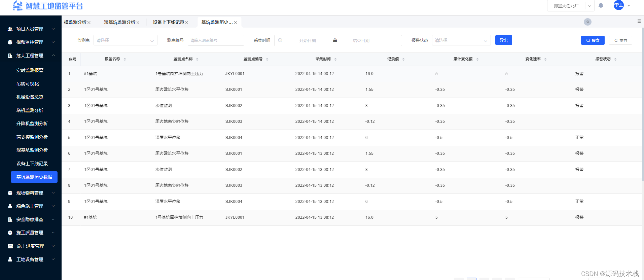Image resolution: width=644 pixels, height=280 pixels.
Task: Close the 设备上下线记录 tab
Action: (x=187, y=23)
